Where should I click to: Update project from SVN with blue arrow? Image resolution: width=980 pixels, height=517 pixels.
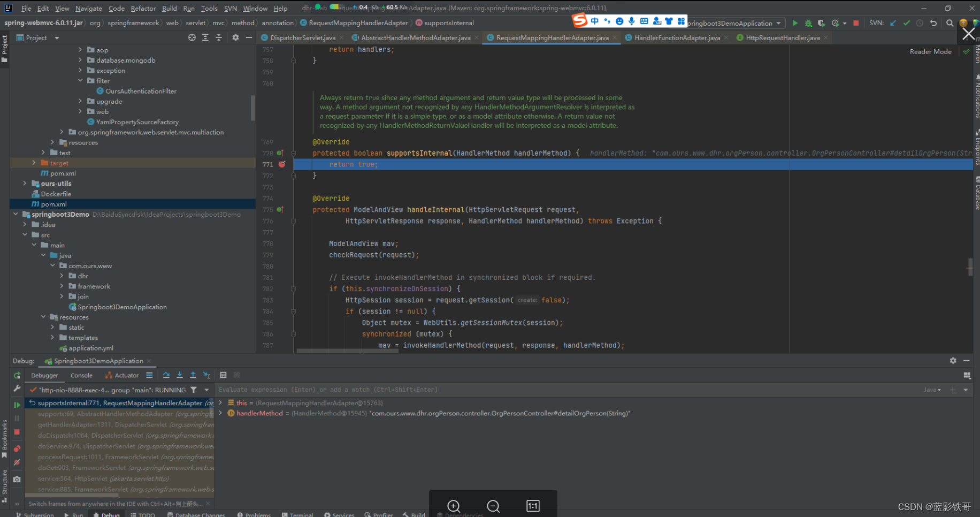click(x=893, y=23)
